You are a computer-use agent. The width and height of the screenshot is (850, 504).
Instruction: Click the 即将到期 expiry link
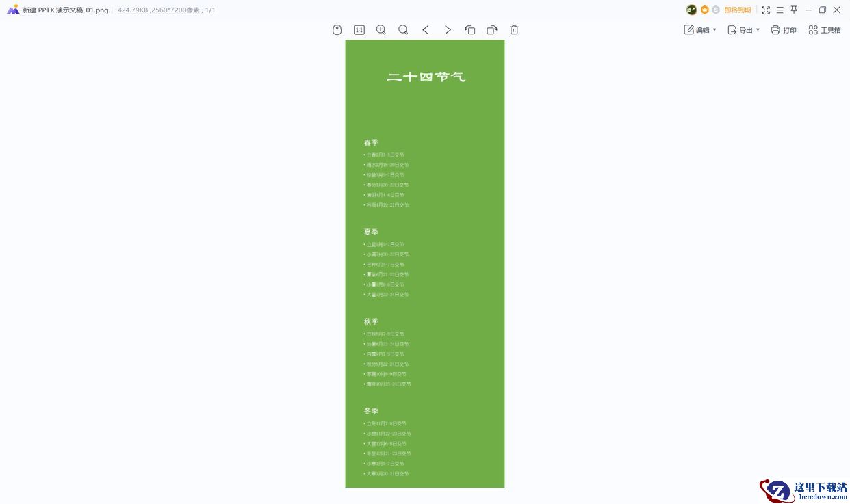tap(738, 10)
